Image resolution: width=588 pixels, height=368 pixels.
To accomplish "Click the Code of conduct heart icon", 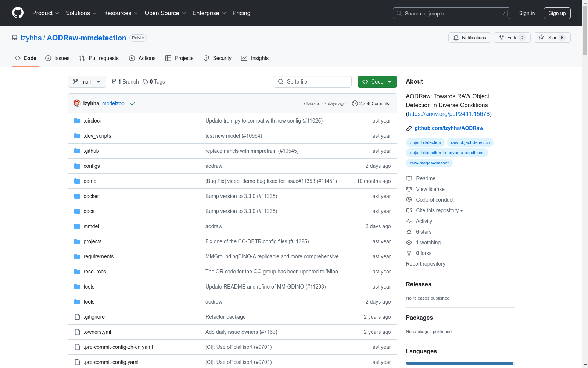I will [x=409, y=200].
